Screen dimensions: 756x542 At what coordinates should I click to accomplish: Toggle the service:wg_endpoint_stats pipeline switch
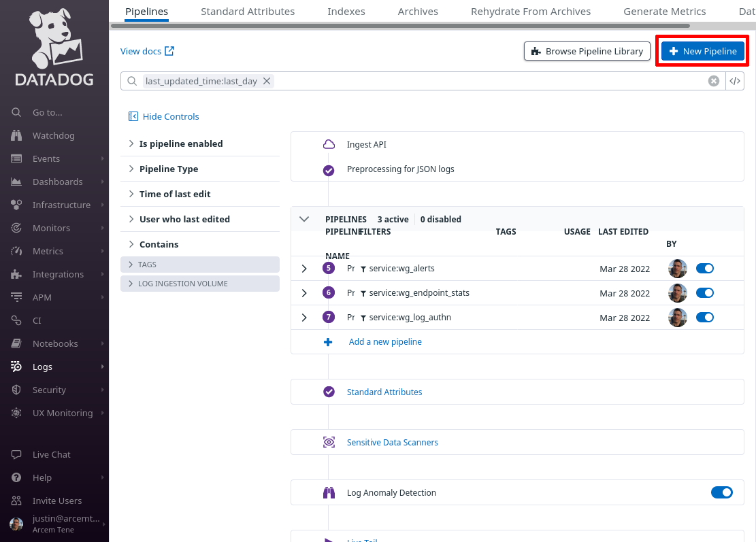coord(705,293)
